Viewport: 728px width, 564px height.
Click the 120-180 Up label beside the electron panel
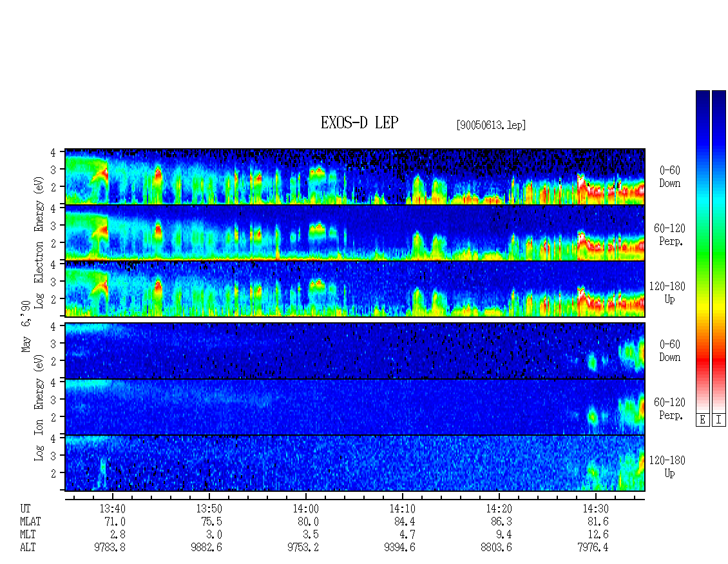(x=667, y=293)
